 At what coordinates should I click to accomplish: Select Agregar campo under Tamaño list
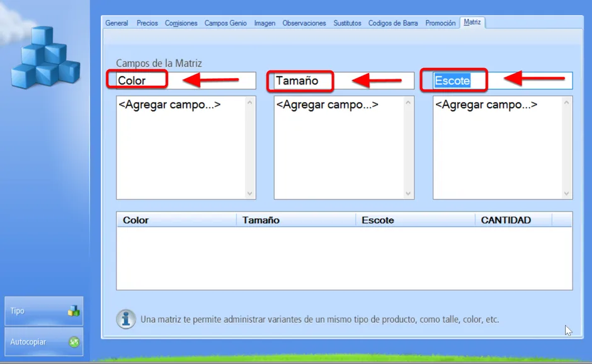coord(327,105)
